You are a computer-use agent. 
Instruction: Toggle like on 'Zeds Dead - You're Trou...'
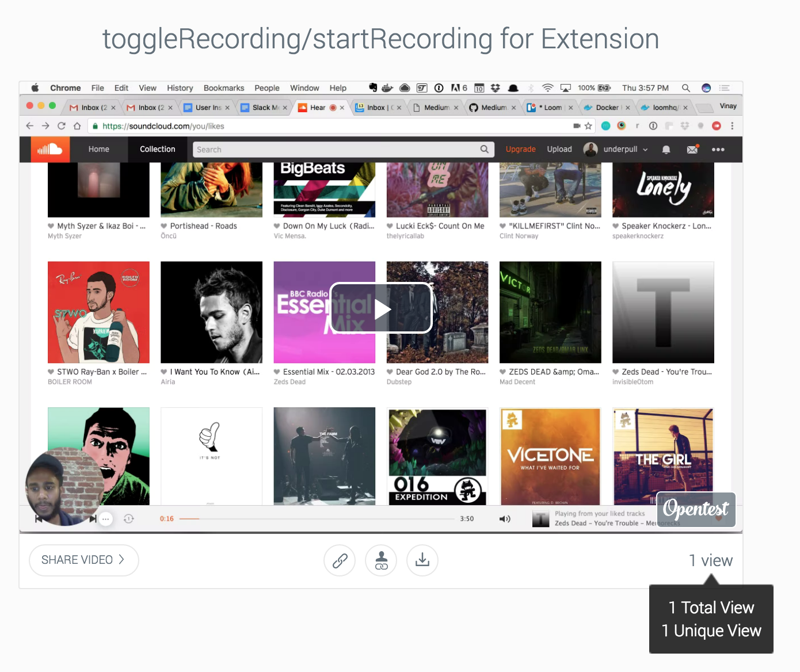point(616,372)
